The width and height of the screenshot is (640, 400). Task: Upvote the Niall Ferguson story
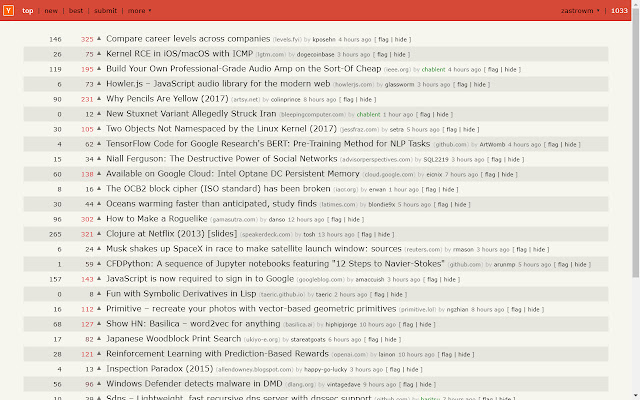[99, 158]
